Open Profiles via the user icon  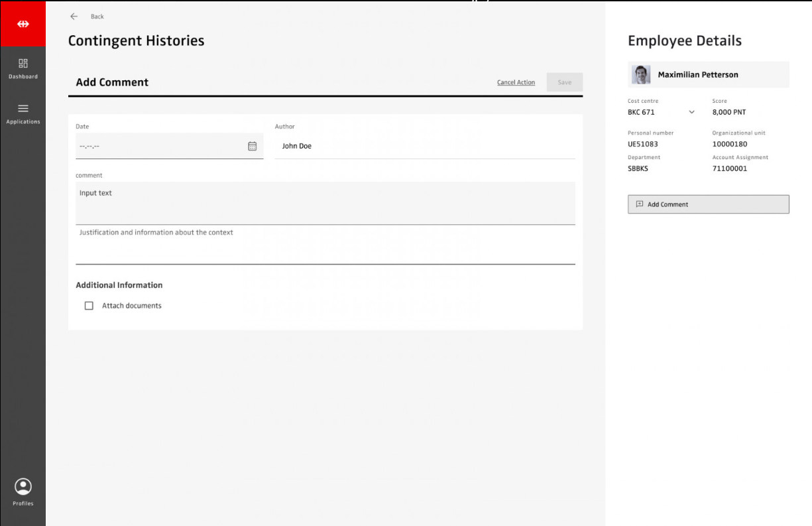[23, 487]
